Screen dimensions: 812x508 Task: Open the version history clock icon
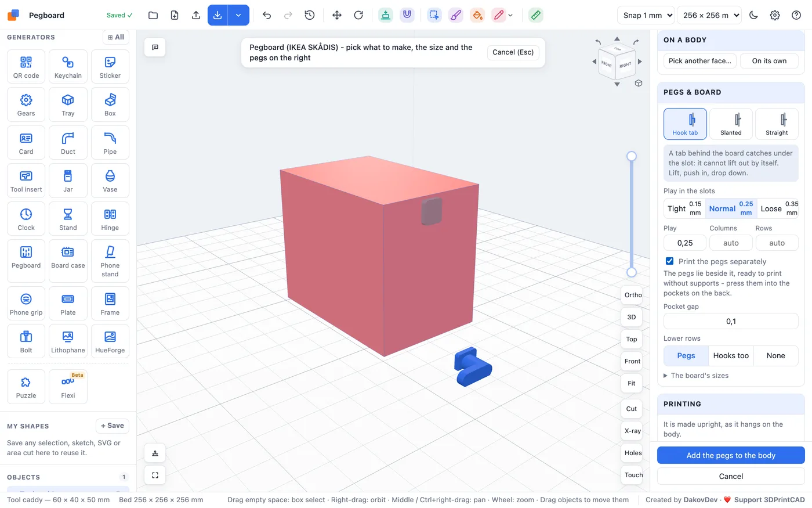pos(310,15)
